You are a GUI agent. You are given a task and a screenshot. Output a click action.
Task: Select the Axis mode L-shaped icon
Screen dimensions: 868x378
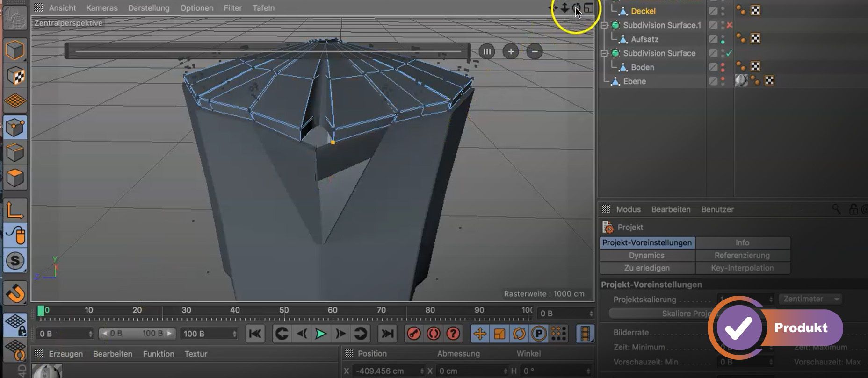point(15,210)
